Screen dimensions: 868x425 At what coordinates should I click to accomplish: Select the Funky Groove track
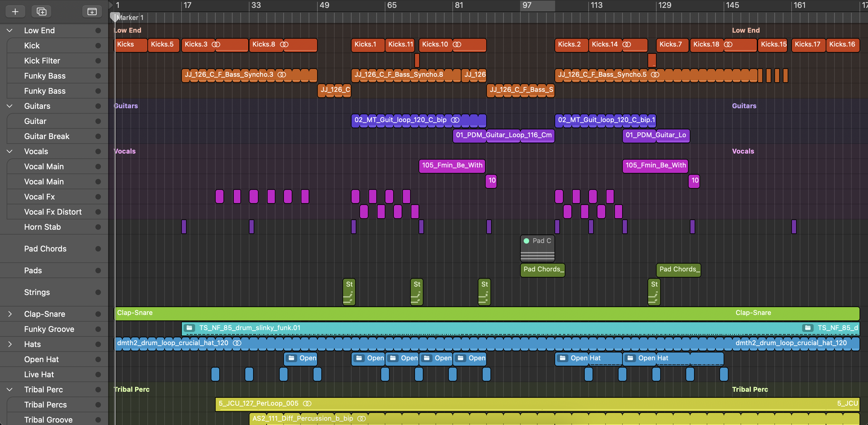[x=54, y=329]
